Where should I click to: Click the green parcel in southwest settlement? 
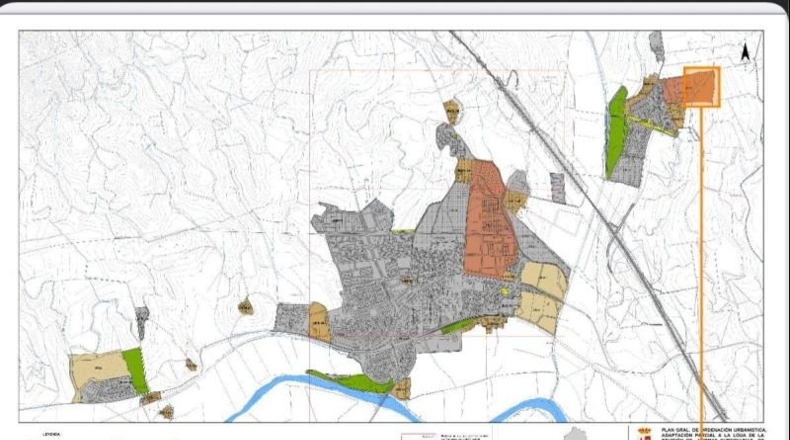click(136, 370)
